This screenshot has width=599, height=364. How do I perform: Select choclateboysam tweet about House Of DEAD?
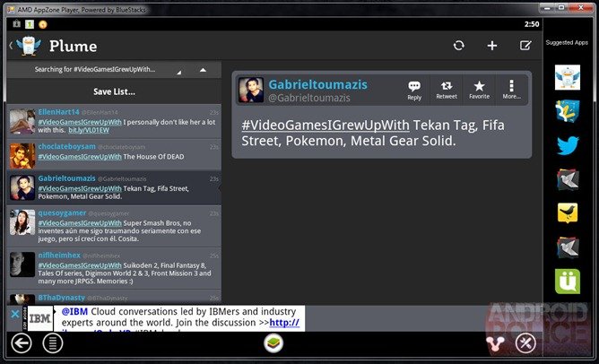tap(114, 155)
